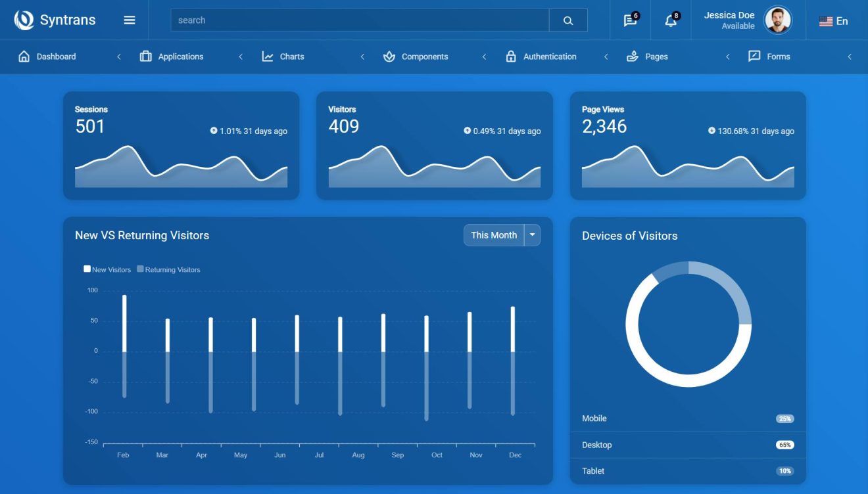
Task: Open Jessica Doe's profile picture
Action: 779,20
